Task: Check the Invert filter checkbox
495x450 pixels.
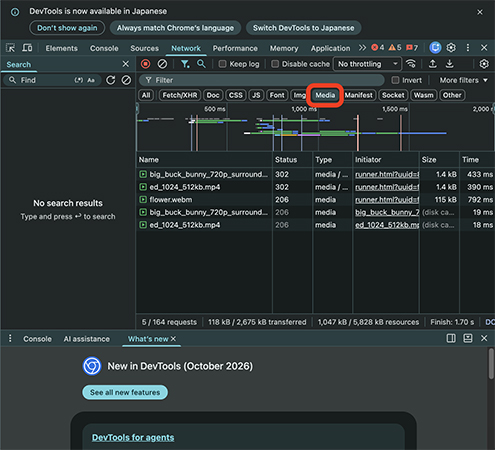Action: tap(395, 80)
